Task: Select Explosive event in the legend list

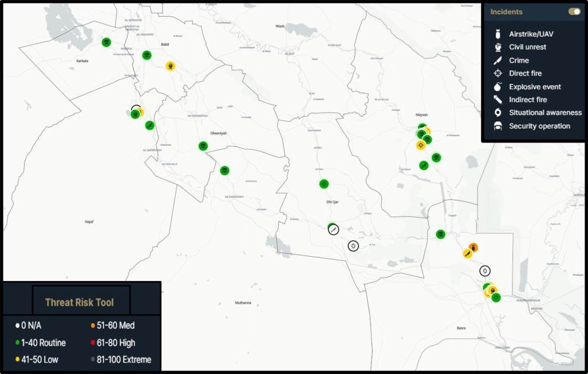Action: pos(535,87)
